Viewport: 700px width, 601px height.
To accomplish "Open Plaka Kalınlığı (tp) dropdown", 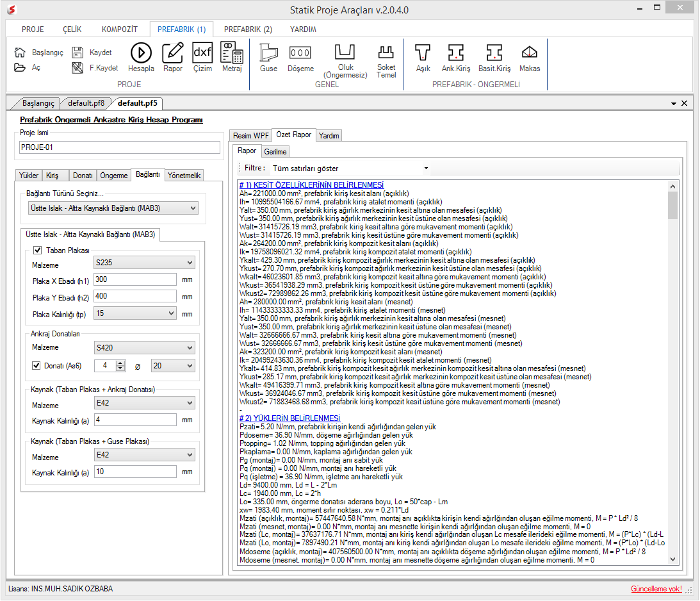I will click(x=135, y=313).
